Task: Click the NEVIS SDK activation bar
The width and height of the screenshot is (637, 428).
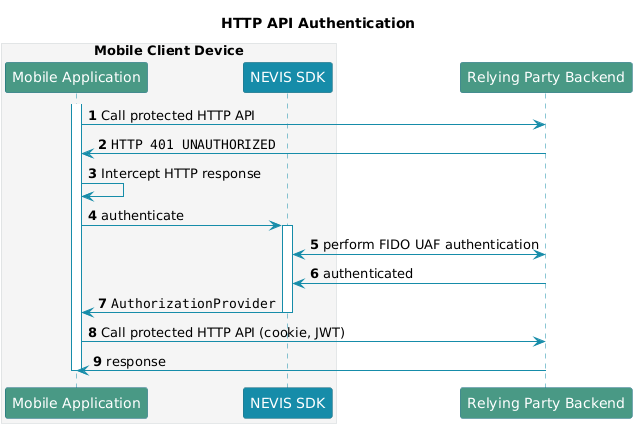Action: click(x=288, y=269)
